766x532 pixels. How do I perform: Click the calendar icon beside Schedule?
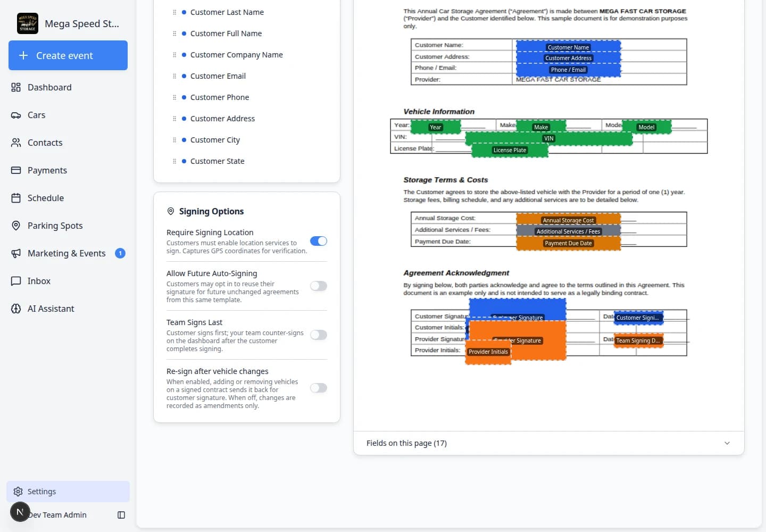click(16, 198)
